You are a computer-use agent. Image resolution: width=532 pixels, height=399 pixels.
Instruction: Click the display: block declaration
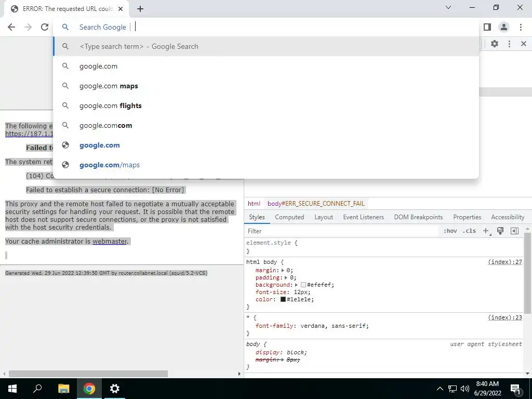point(281,352)
